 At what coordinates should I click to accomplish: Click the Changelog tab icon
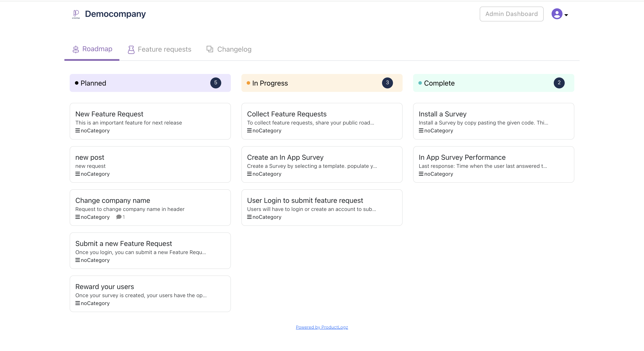tap(210, 49)
